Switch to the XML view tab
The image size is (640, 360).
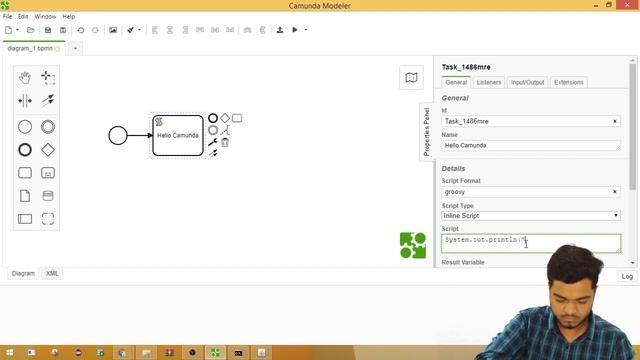pos(52,273)
